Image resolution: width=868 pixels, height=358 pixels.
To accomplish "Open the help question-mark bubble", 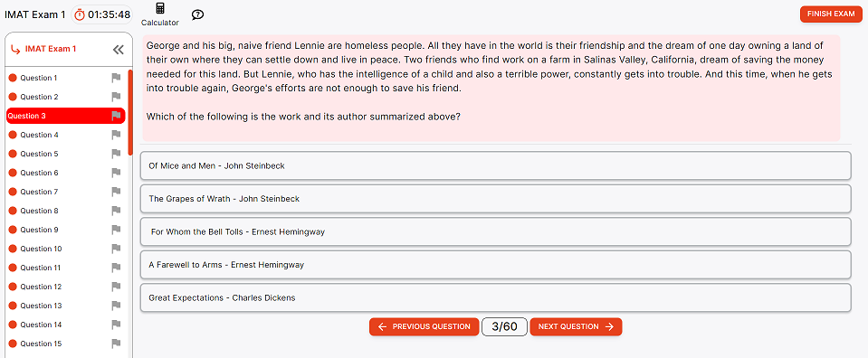I will [x=197, y=15].
